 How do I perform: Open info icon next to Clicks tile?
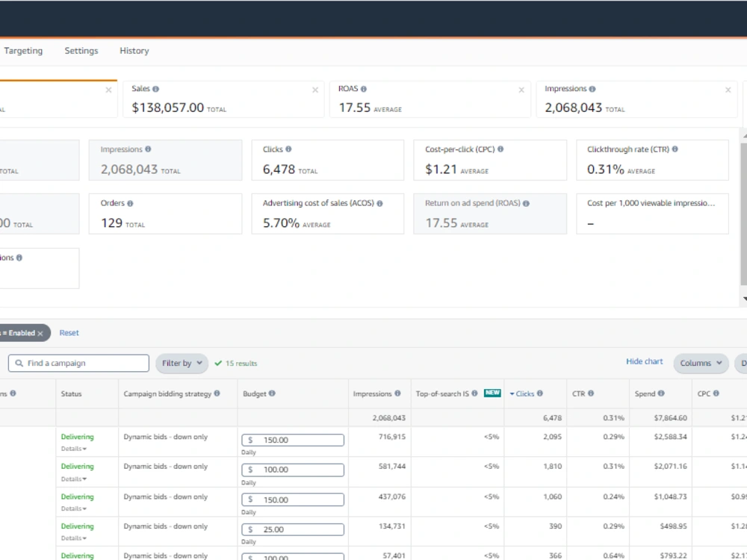click(x=288, y=149)
